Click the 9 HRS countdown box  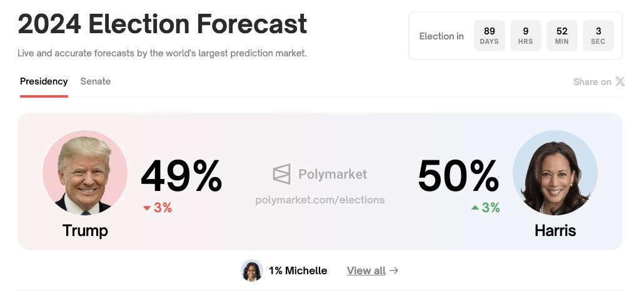pos(526,36)
